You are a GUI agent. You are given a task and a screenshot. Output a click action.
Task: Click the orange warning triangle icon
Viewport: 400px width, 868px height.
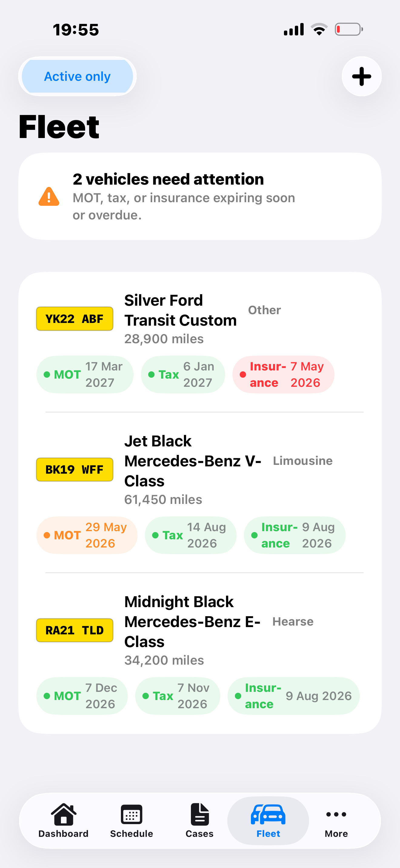49,196
